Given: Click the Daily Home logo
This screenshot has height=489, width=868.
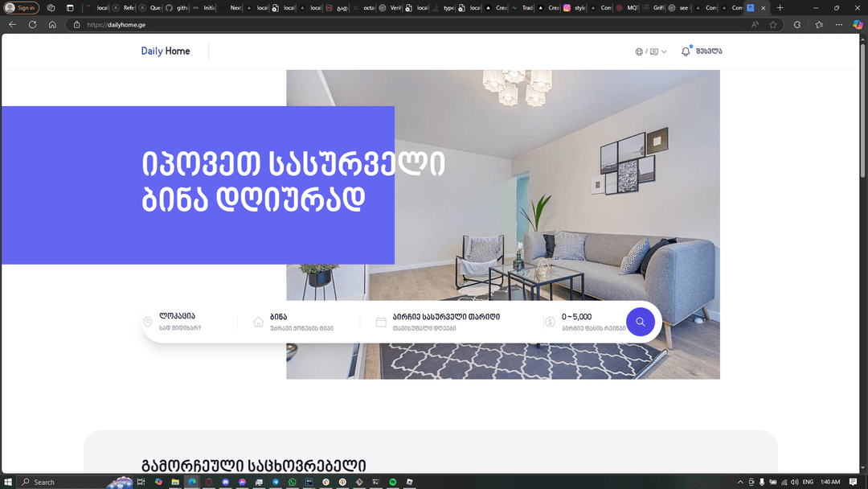Looking at the screenshot, I should (166, 51).
